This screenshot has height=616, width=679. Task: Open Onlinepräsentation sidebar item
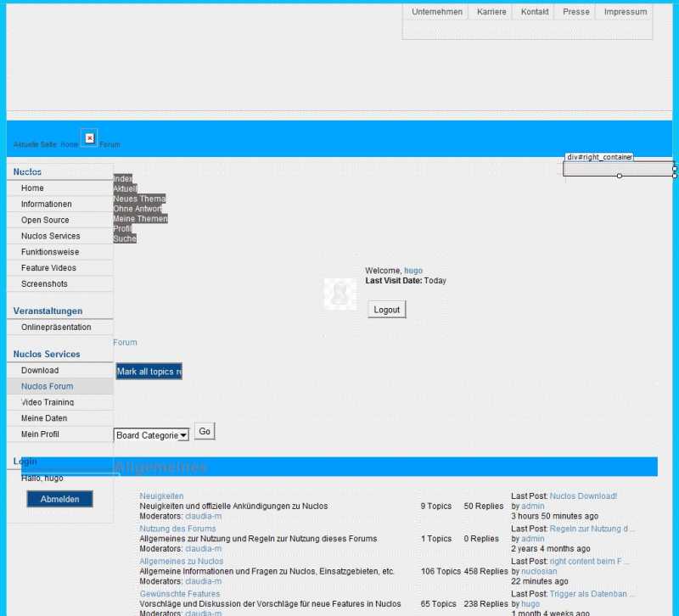pyautogui.click(x=59, y=328)
